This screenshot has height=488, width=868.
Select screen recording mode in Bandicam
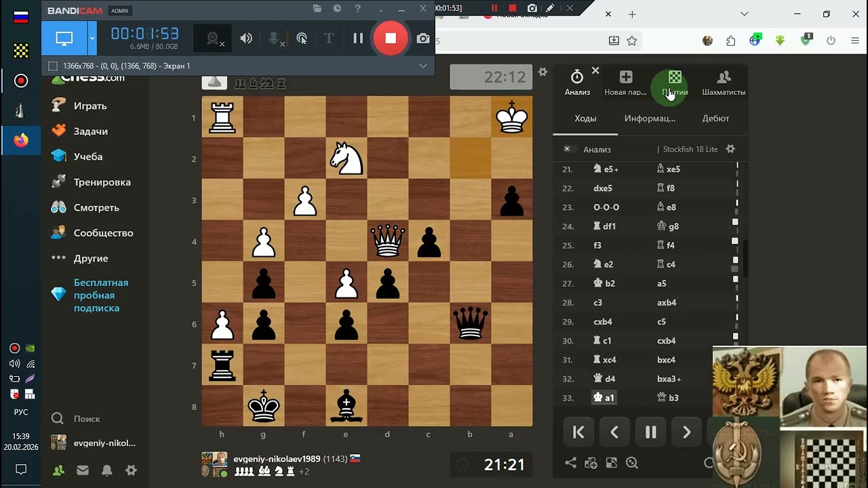tap(64, 39)
